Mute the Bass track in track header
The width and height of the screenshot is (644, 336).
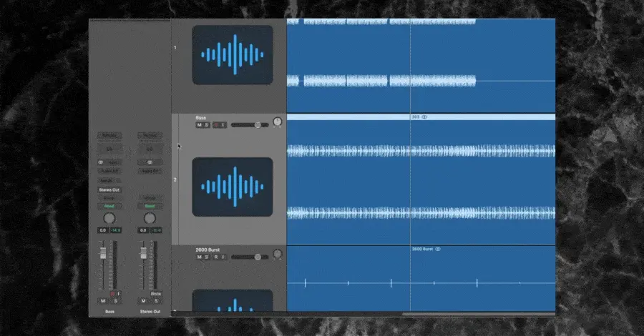(199, 124)
